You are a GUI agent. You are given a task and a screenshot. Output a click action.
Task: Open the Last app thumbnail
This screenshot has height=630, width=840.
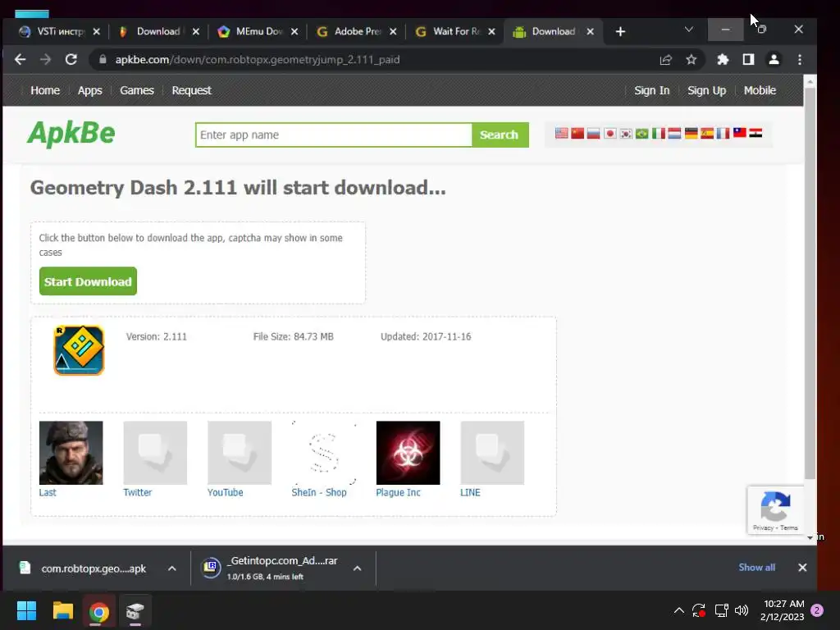tap(71, 453)
